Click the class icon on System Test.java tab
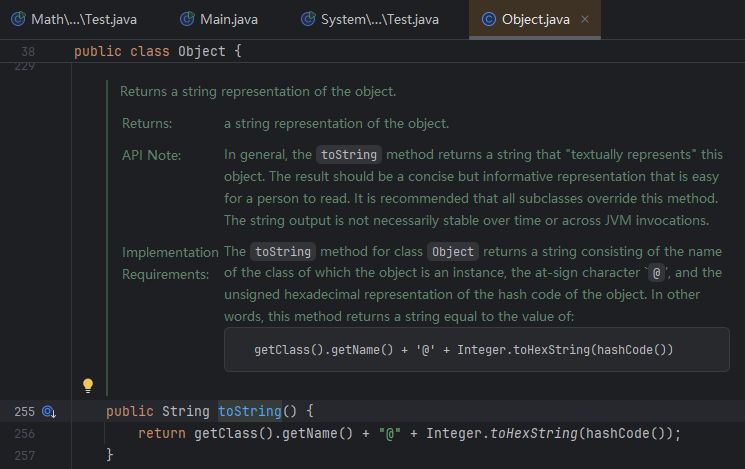The image size is (745, 469). coord(303,19)
